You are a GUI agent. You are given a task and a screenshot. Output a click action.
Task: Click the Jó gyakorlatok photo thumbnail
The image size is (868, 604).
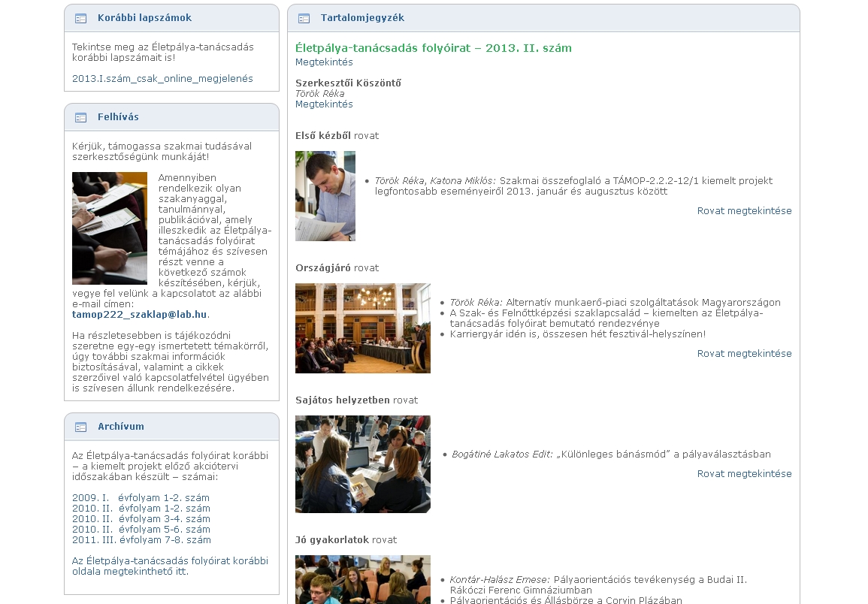point(362,579)
